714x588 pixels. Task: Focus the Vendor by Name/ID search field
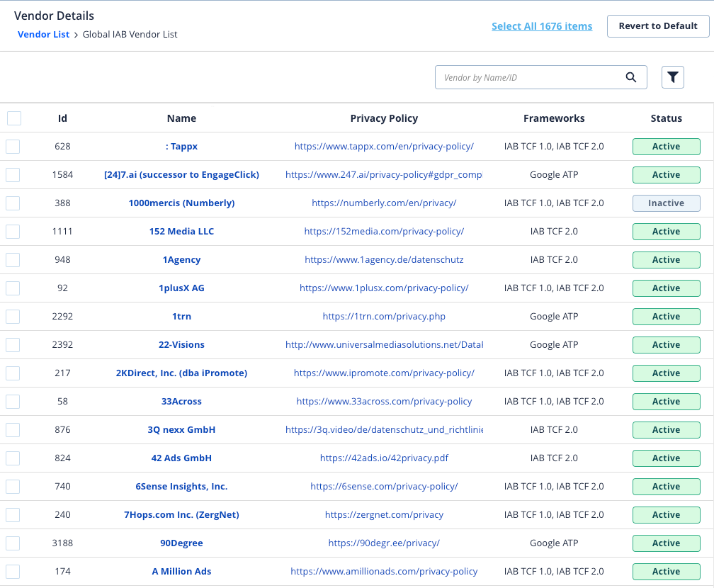pyautogui.click(x=541, y=77)
